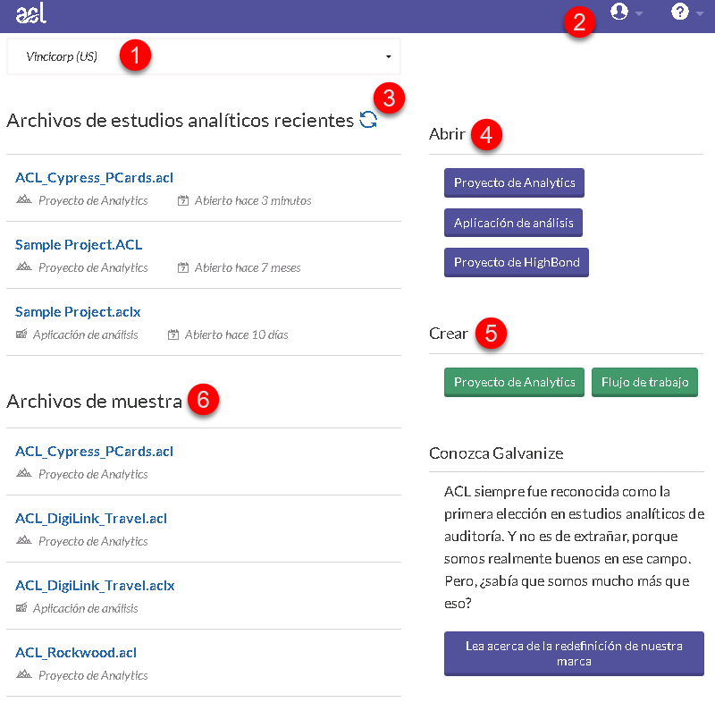The image size is (715, 728).
Task: Open sample file ACL_Rockwood.acl
Action: click(76, 653)
